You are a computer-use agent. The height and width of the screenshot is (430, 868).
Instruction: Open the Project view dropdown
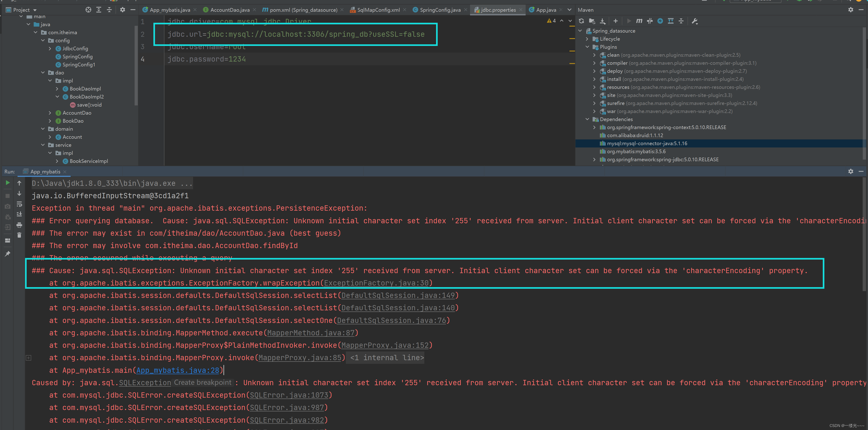coord(35,10)
